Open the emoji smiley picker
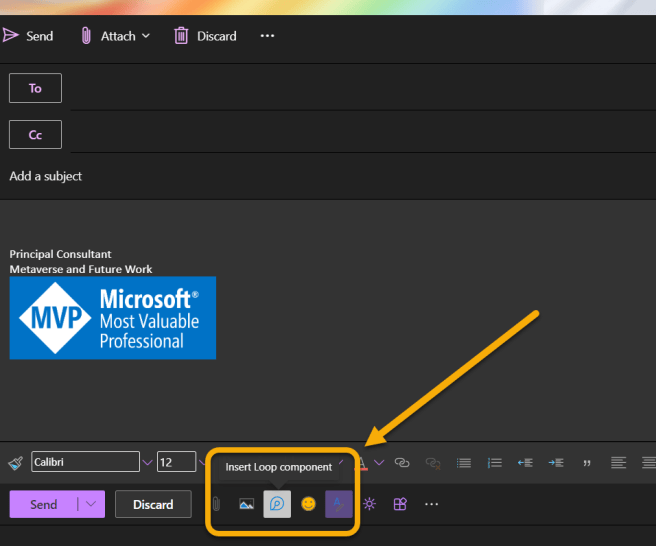The width and height of the screenshot is (656, 546). coord(308,504)
